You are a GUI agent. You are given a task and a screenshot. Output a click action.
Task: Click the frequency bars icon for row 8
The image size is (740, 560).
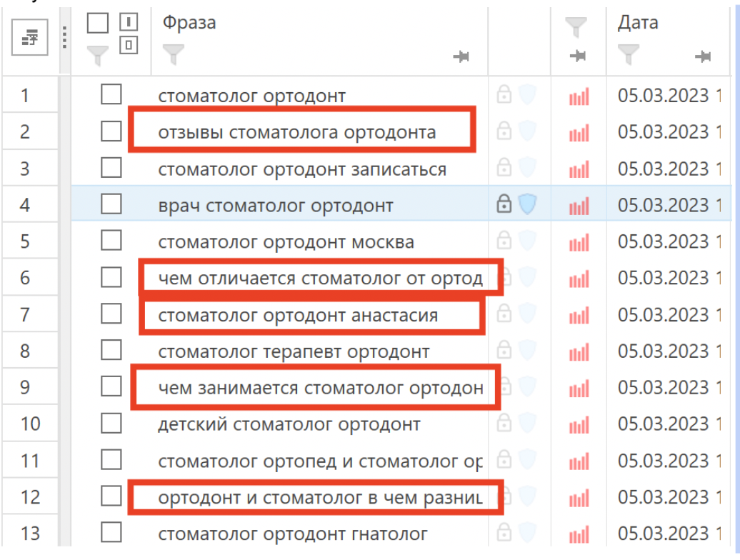(579, 351)
